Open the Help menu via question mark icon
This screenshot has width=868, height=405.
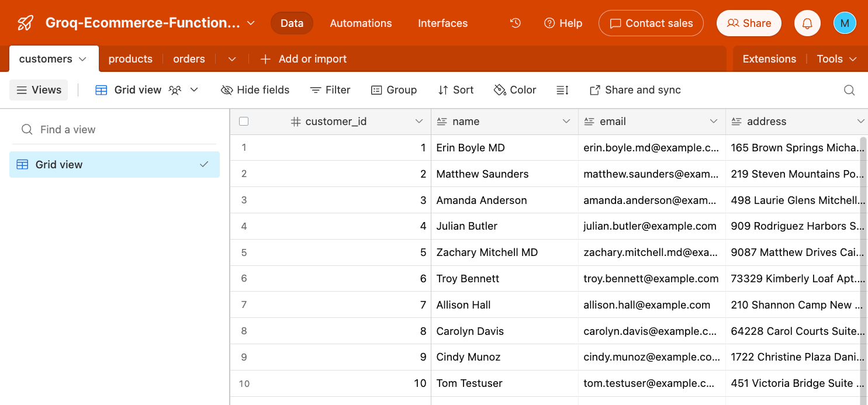click(549, 23)
